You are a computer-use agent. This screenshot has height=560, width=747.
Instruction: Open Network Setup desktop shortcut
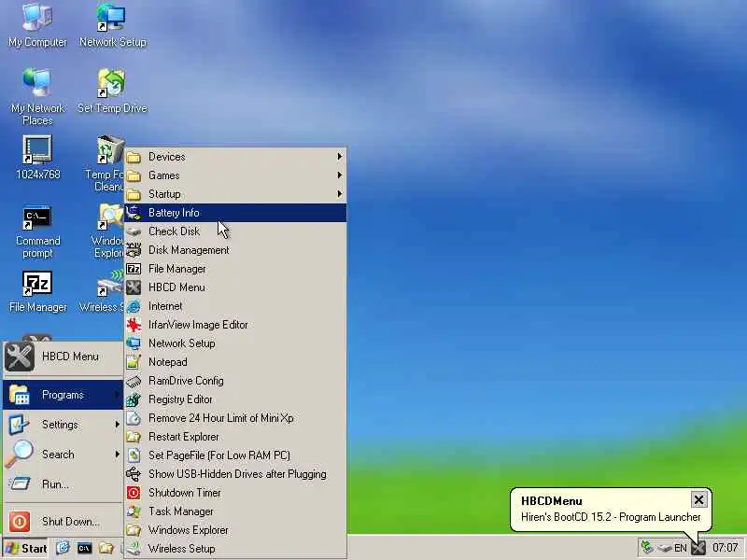[112, 25]
